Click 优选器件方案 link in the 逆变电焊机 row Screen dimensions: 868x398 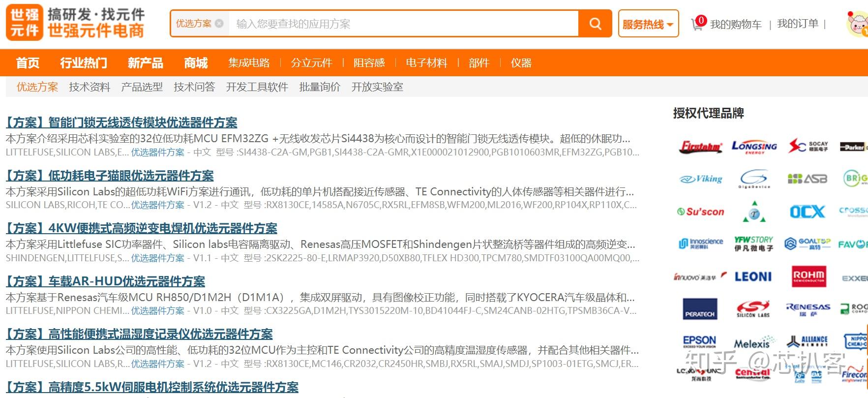click(157, 258)
